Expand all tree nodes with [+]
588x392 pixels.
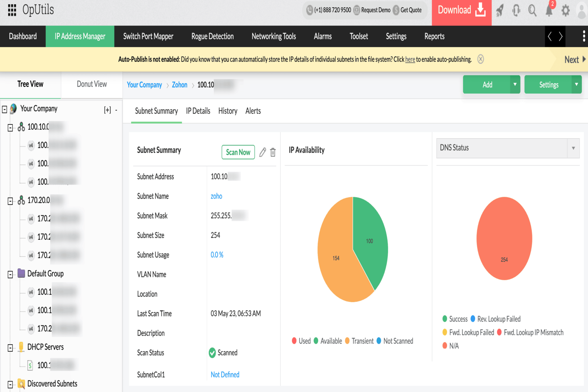tap(107, 110)
